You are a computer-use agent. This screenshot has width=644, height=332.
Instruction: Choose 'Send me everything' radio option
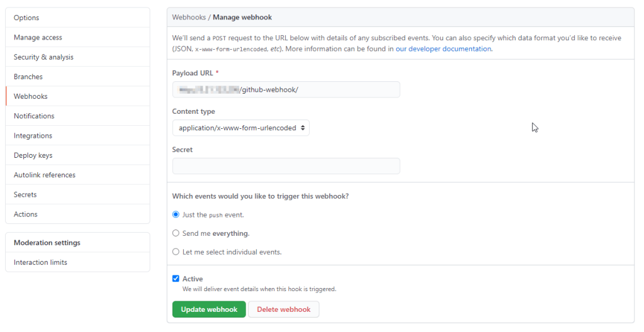coord(176,233)
